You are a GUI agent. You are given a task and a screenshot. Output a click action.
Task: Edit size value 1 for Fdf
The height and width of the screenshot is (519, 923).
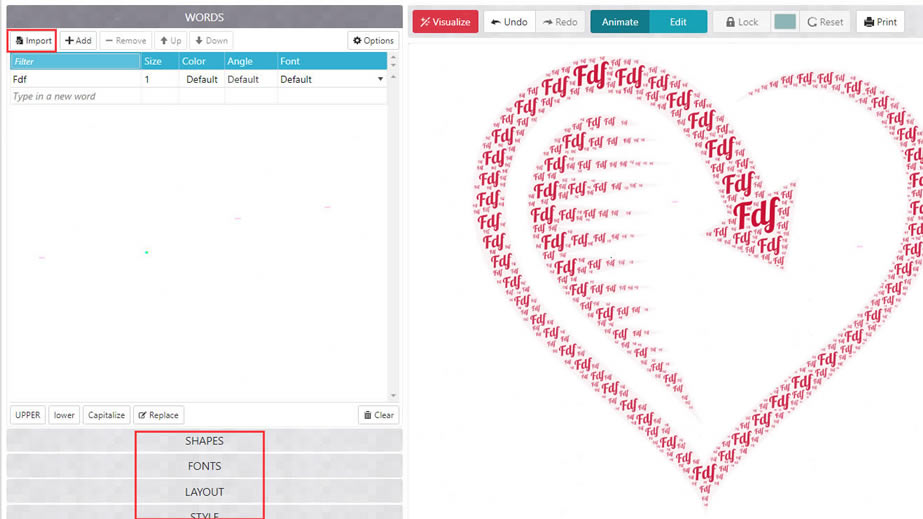(x=160, y=79)
